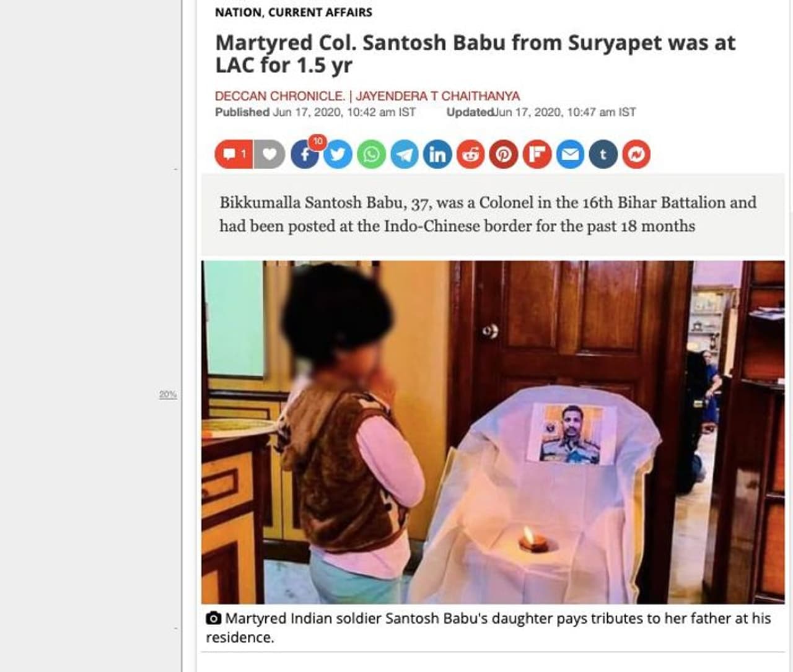This screenshot has width=793, height=672.
Task: Click the Martyred Col. Santosh Babu headline
Action: [475, 53]
